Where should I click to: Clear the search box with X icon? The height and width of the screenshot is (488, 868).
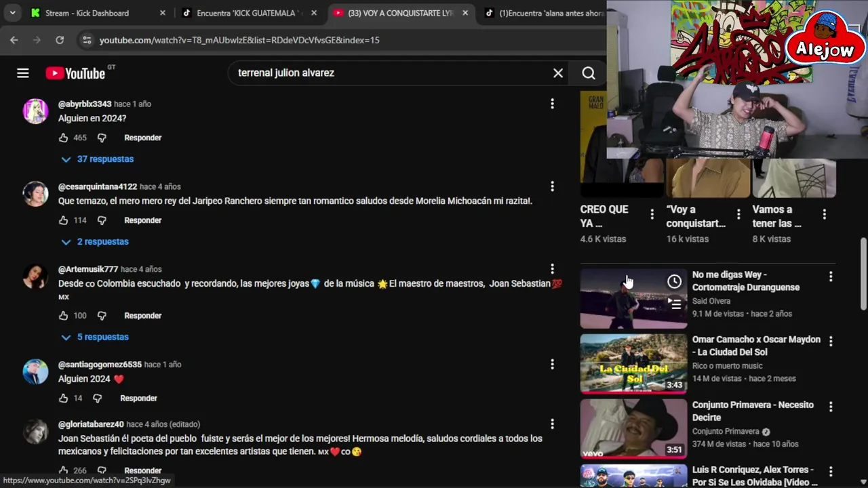(558, 73)
